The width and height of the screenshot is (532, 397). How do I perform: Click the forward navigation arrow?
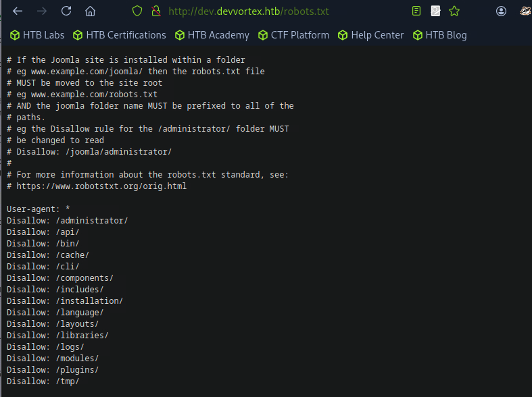42,11
